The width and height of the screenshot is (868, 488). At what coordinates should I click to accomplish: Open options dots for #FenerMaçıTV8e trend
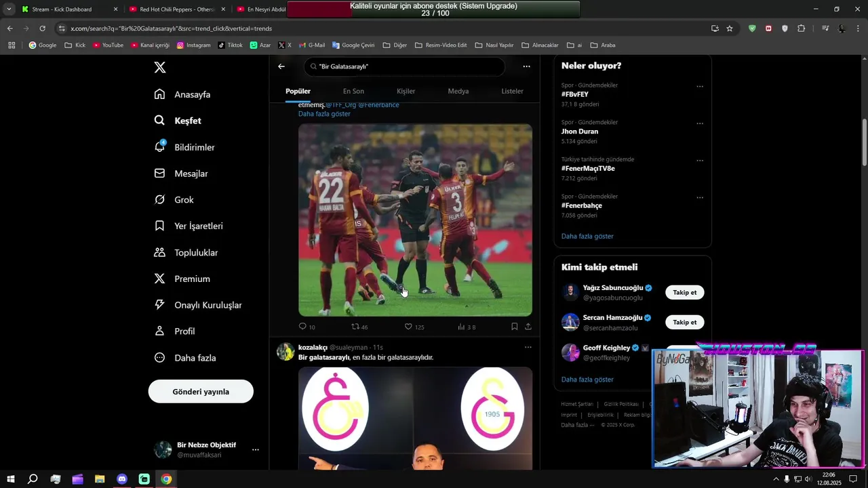pyautogui.click(x=700, y=161)
